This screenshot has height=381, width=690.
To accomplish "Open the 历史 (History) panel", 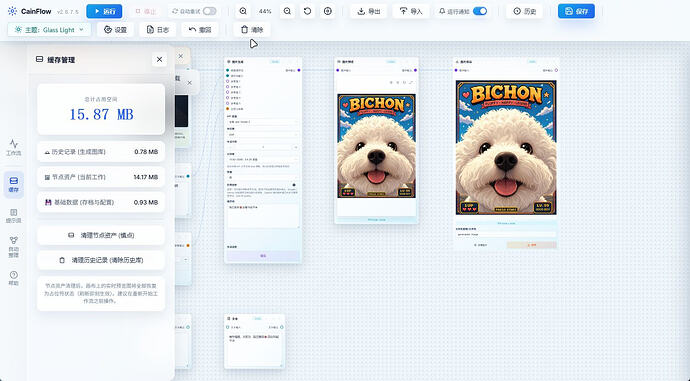I will tap(525, 11).
